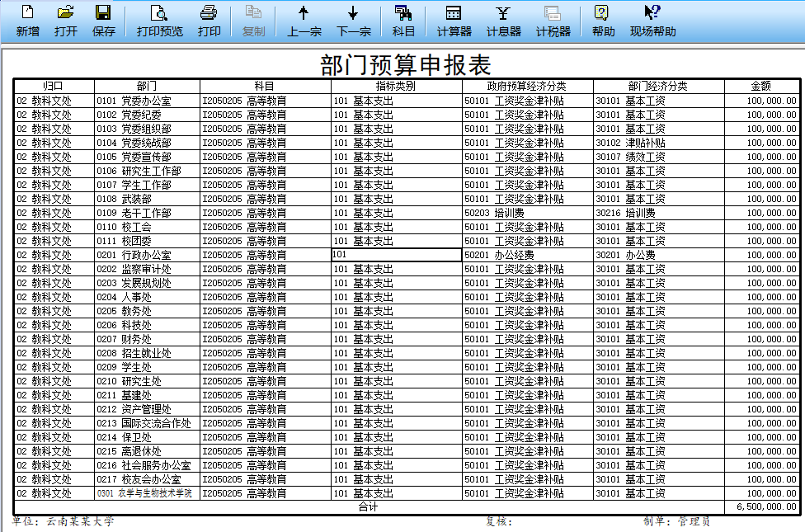The height and width of the screenshot is (532, 805).
Task: Open the 计息器 interest calculator
Action: [x=503, y=21]
